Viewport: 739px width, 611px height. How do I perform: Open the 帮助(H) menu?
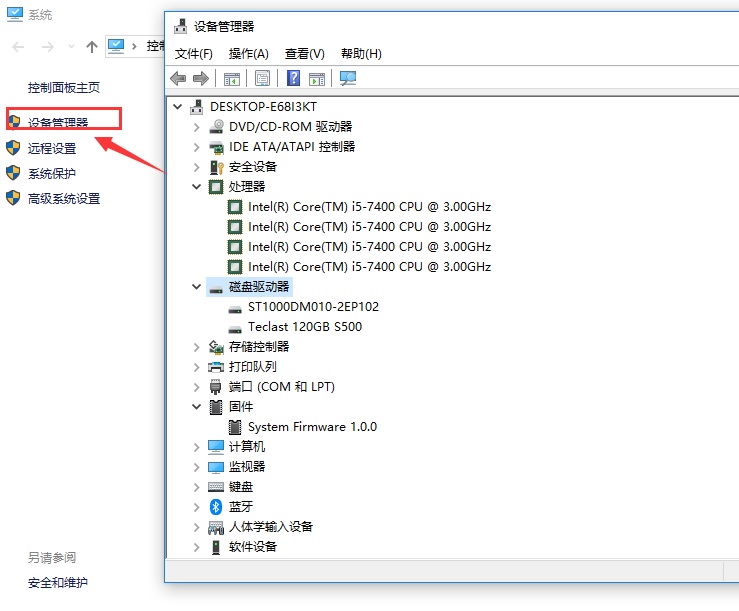(361, 54)
